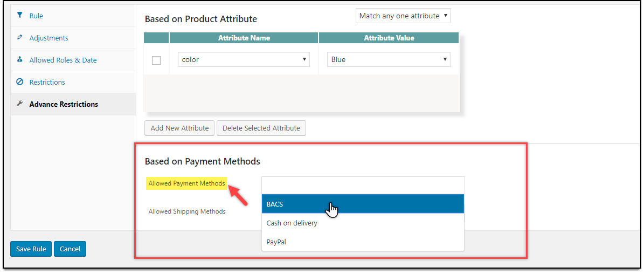Open the color attribute name dropdown
Image resolution: width=644 pixels, height=274 pixels.
coord(244,59)
